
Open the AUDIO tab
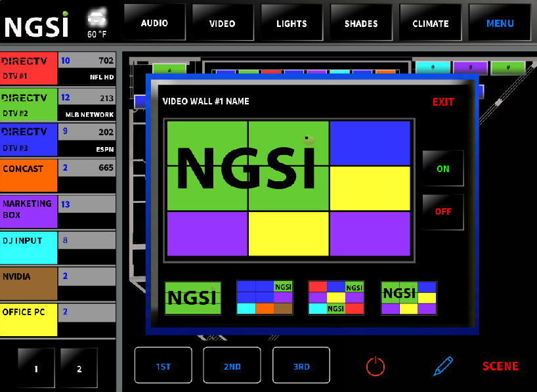(x=154, y=22)
